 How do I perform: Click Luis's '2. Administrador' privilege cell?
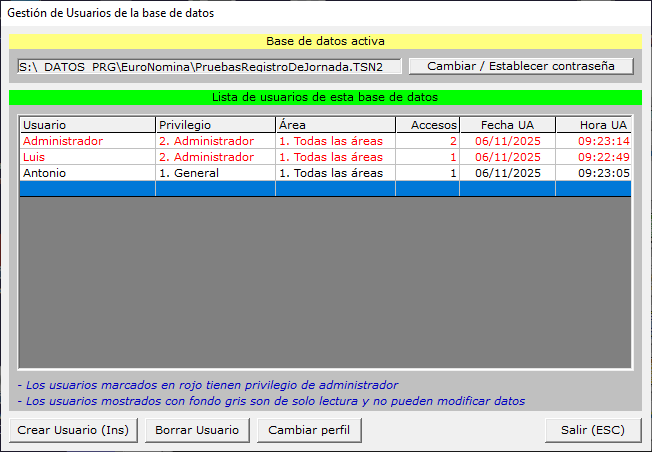(215, 157)
